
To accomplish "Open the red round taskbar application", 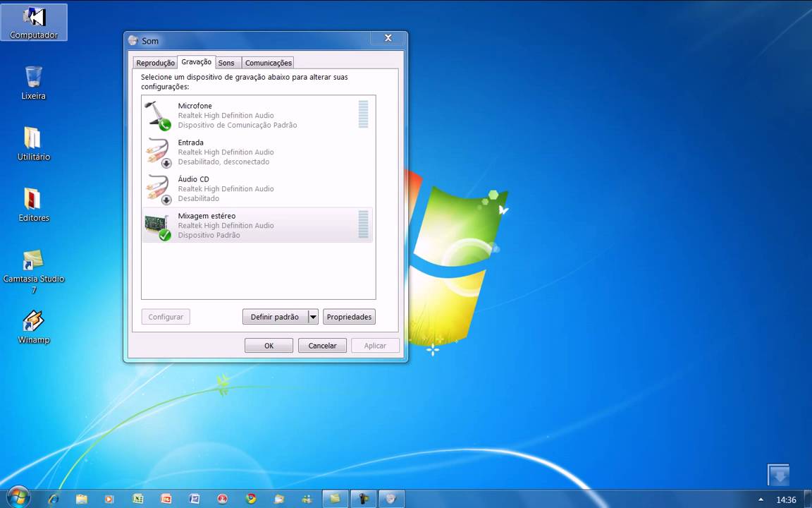I will pyautogui.click(x=223, y=499).
